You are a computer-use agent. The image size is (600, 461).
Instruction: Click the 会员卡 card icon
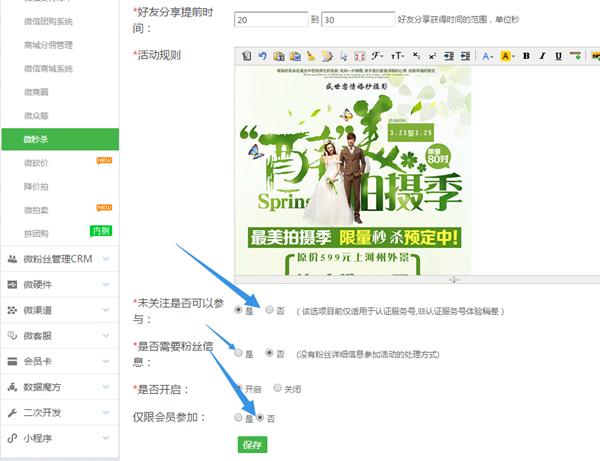[x=12, y=362]
